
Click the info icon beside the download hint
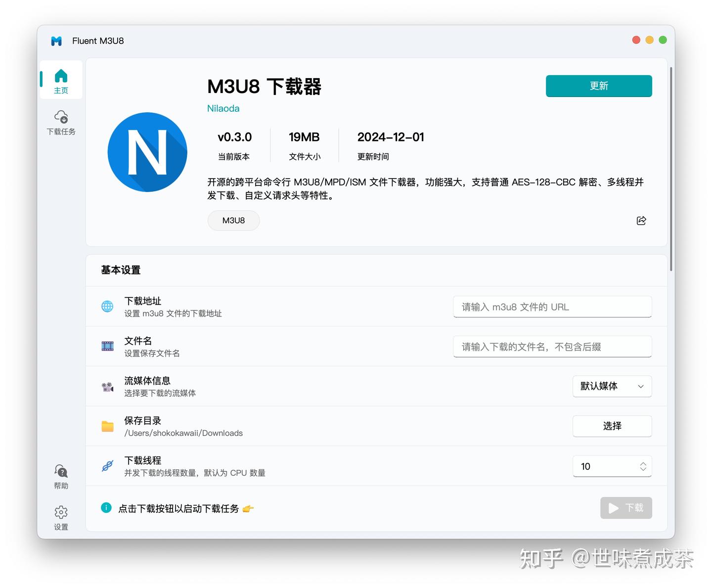pyautogui.click(x=106, y=508)
